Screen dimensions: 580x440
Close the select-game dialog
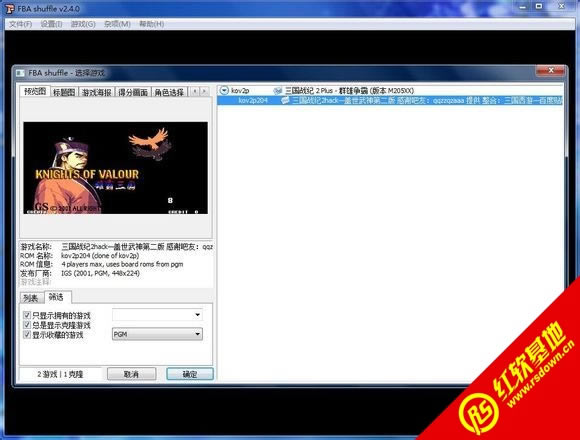coord(551,70)
